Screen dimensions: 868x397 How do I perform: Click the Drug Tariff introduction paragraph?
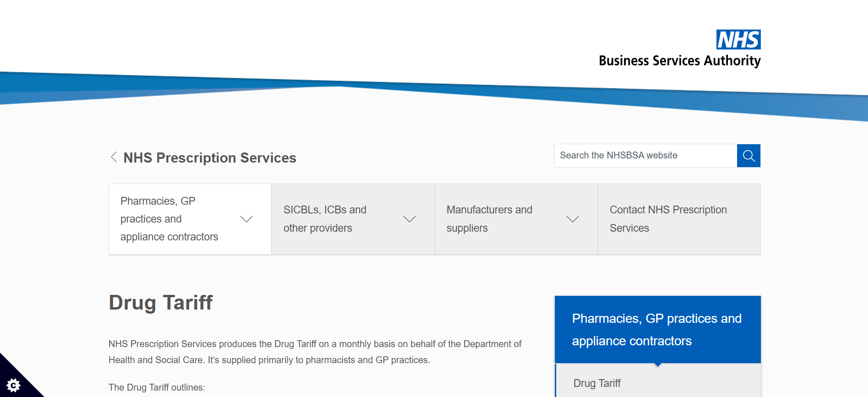(315, 352)
